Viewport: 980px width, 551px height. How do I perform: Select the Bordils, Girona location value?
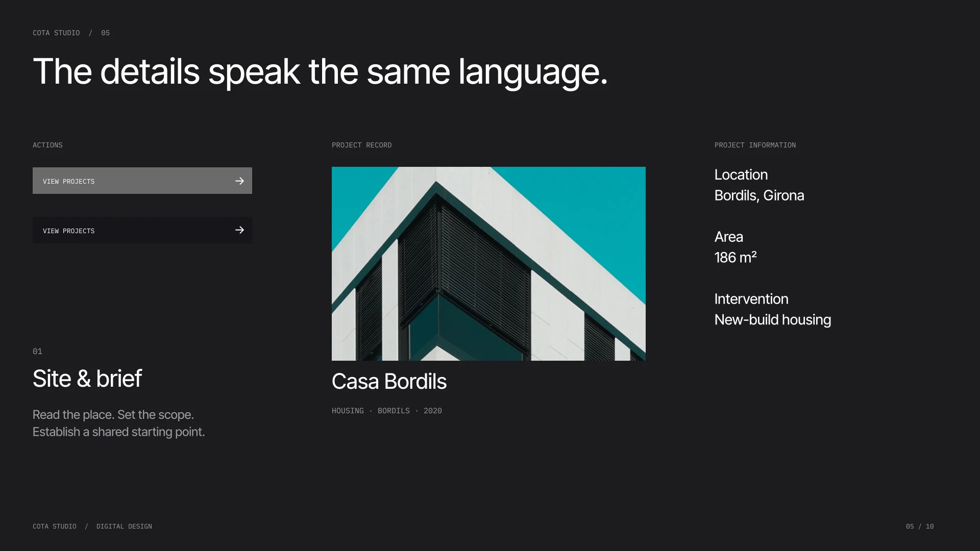pyautogui.click(x=759, y=195)
